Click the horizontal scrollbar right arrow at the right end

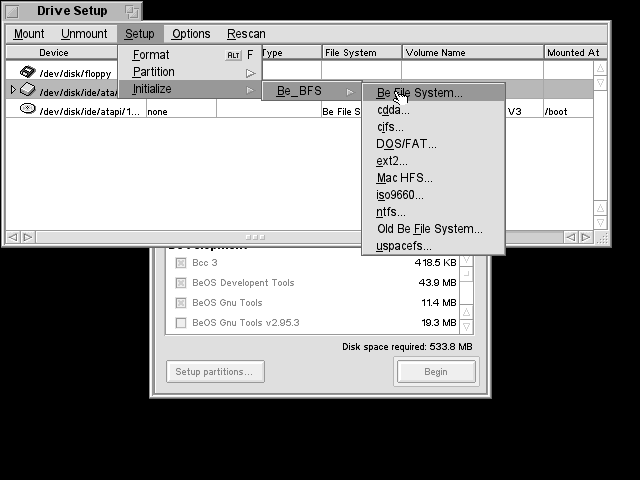tap(586, 237)
